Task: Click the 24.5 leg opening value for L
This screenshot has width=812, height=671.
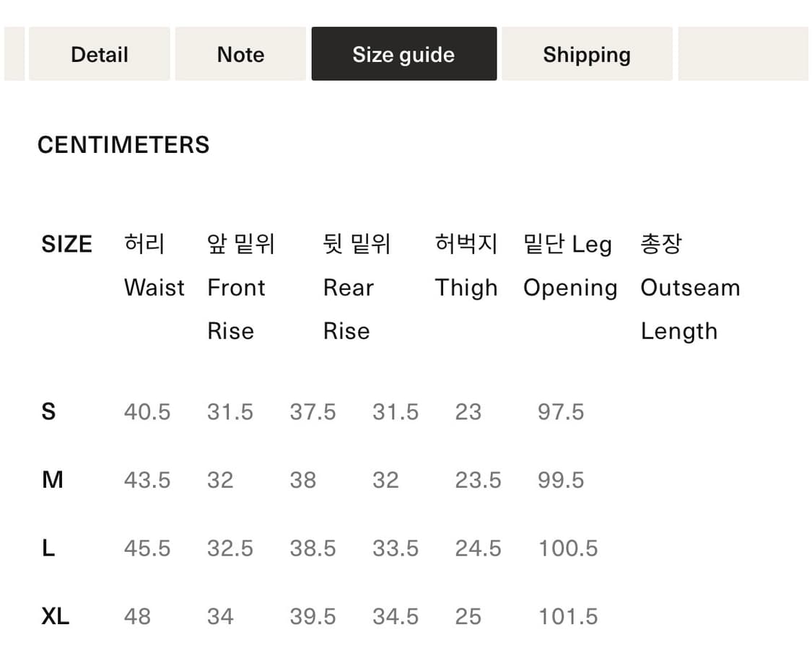Action: coord(478,548)
